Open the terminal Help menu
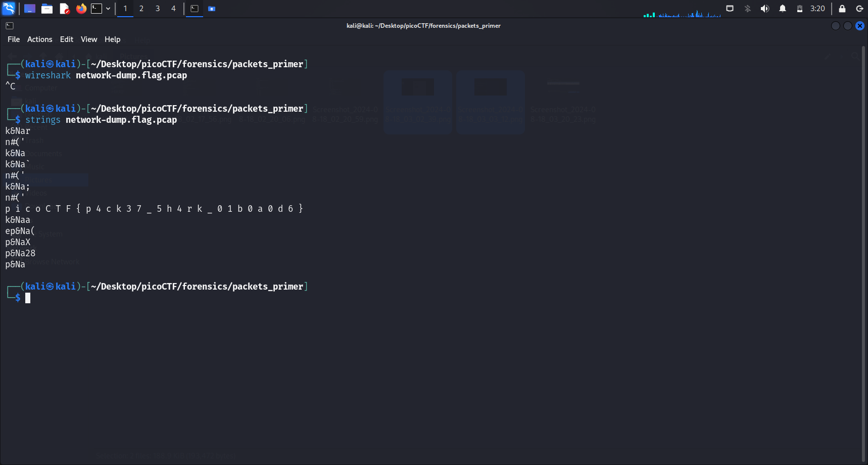Image resolution: width=868 pixels, height=465 pixels. point(112,39)
